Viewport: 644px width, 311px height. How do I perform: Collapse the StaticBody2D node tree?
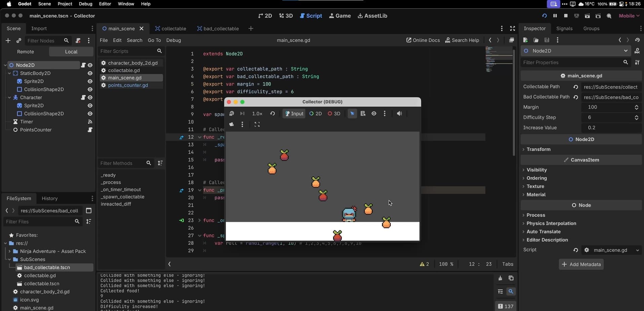coord(9,73)
